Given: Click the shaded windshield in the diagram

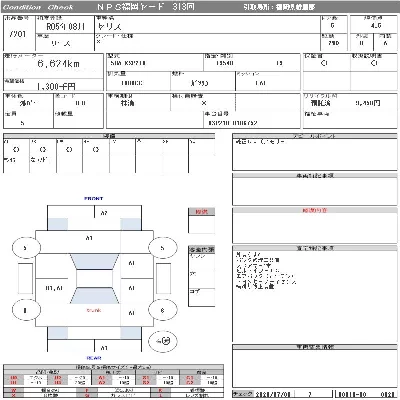Looking at the screenshot, I should click(94, 262).
